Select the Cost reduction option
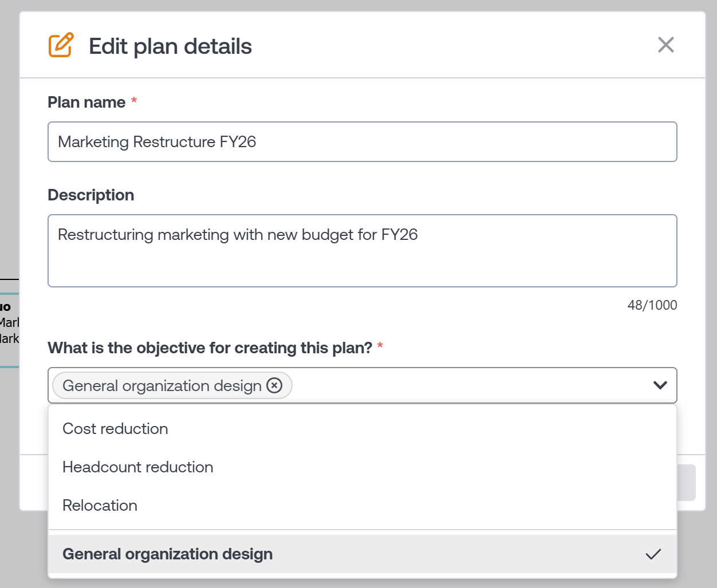This screenshot has width=717, height=588. (x=115, y=429)
